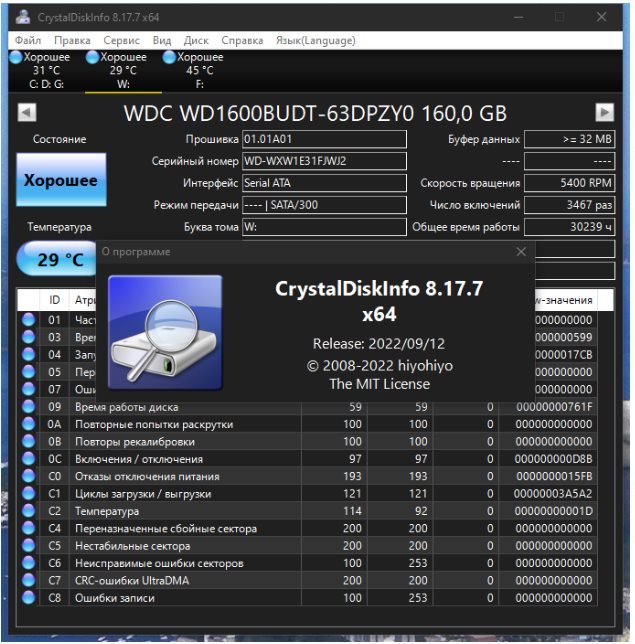Click the status orb for attribute C6
This screenshot has width=635, height=644.
(28, 563)
